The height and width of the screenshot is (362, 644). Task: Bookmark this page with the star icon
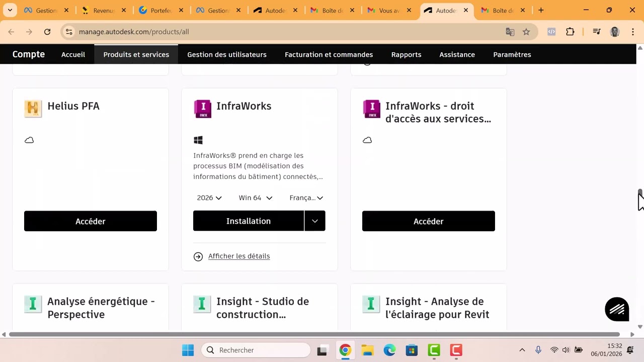coord(526,32)
